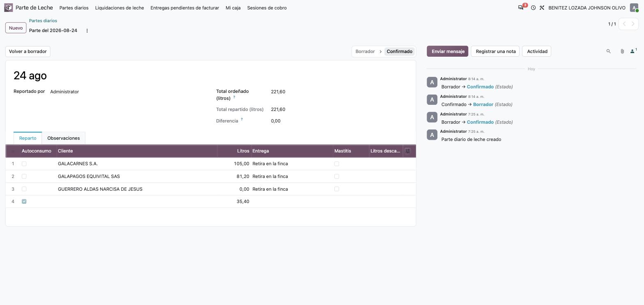Select the Confirmado status stage
The height and width of the screenshot is (305, 644).
(x=400, y=51)
